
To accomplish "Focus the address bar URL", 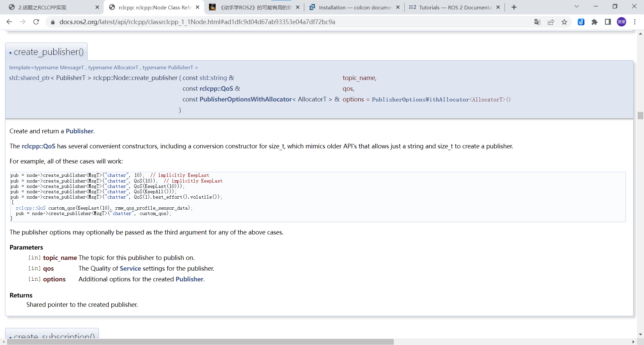I will [x=197, y=22].
